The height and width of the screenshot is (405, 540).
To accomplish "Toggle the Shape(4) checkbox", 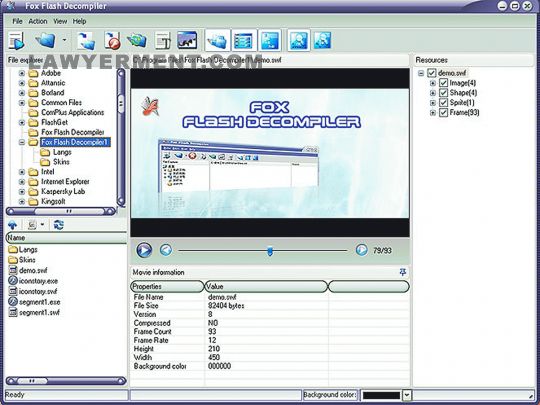I will [443, 93].
